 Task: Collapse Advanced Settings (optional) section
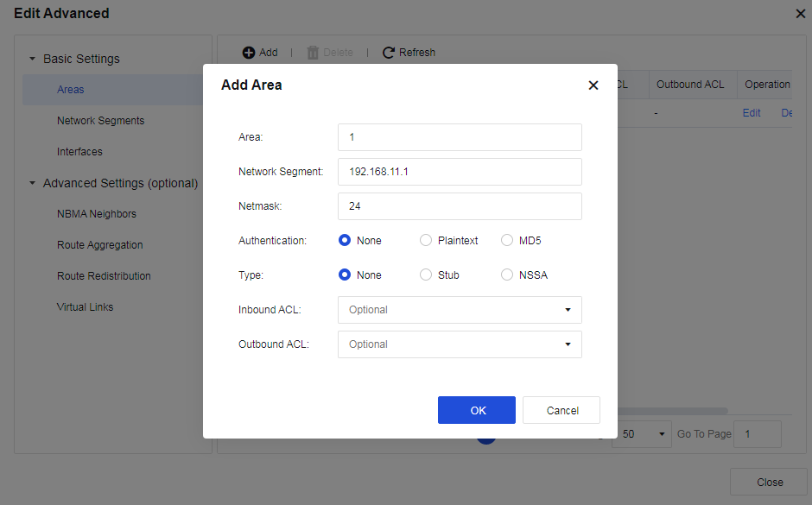(x=33, y=184)
